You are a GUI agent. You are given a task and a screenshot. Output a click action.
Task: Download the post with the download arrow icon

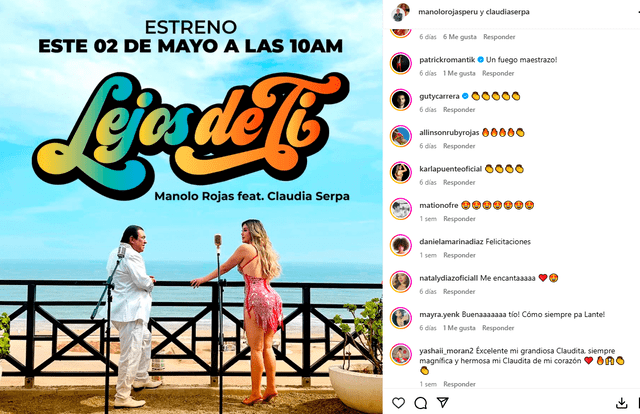(621, 403)
